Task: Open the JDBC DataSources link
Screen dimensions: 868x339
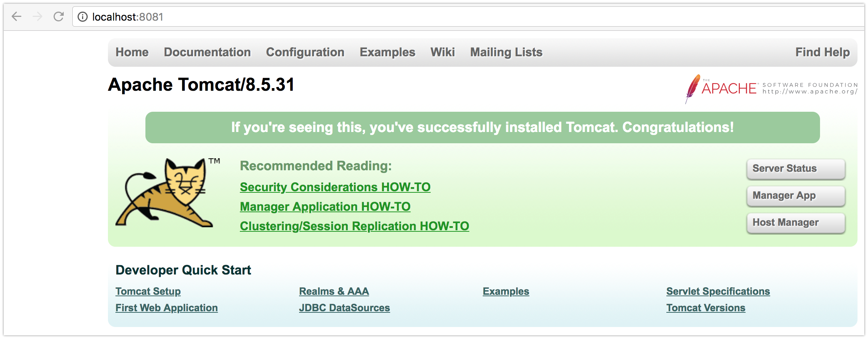Action: tap(344, 307)
